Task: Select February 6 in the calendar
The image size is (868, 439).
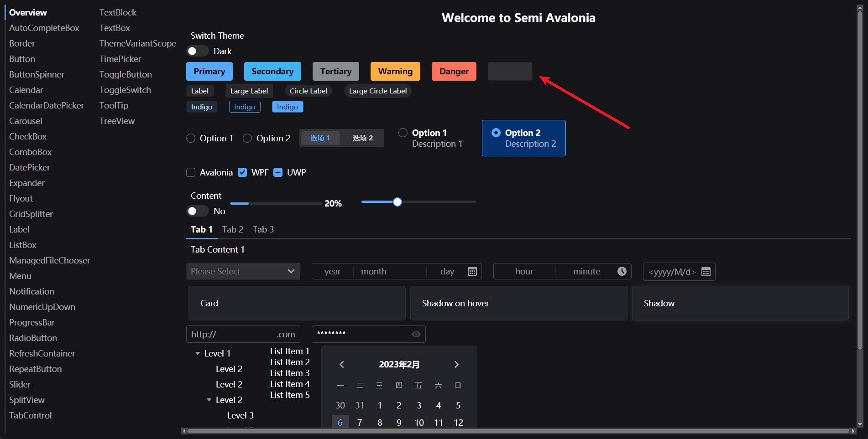Action: click(340, 423)
